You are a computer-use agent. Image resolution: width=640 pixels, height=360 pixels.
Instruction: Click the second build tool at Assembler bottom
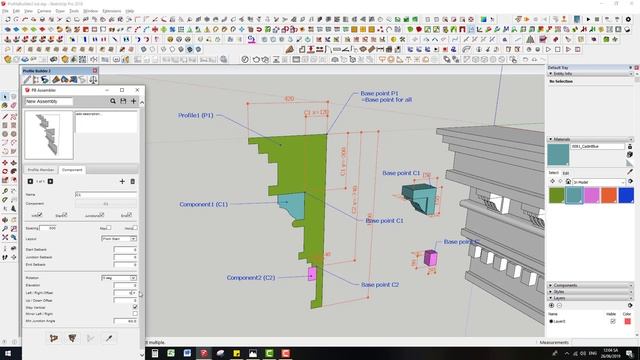72,338
